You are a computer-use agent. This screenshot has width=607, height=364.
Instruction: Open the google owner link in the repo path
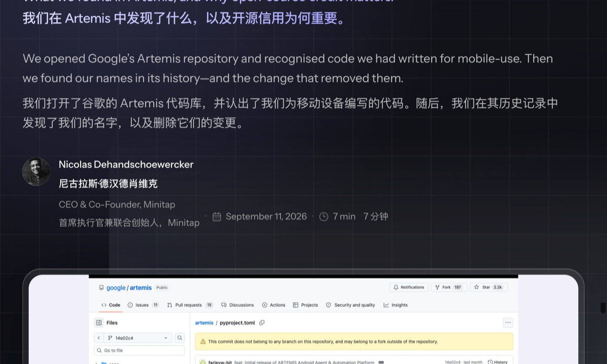tap(116, 288)
